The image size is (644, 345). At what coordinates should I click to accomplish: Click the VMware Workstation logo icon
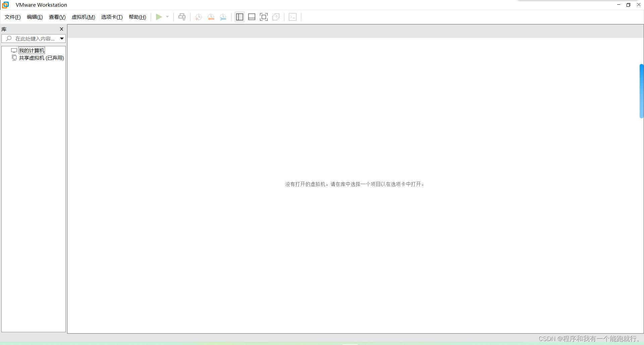coord(5,5)
